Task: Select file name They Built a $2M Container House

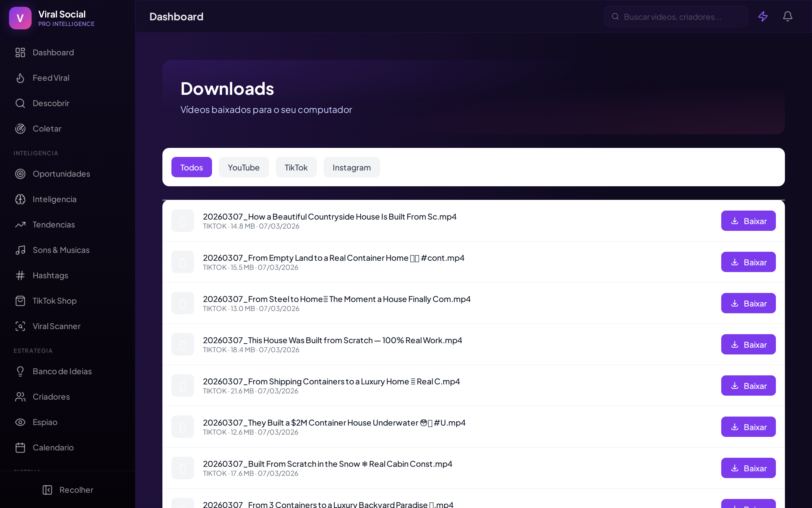Action: (x=334, y=423)
